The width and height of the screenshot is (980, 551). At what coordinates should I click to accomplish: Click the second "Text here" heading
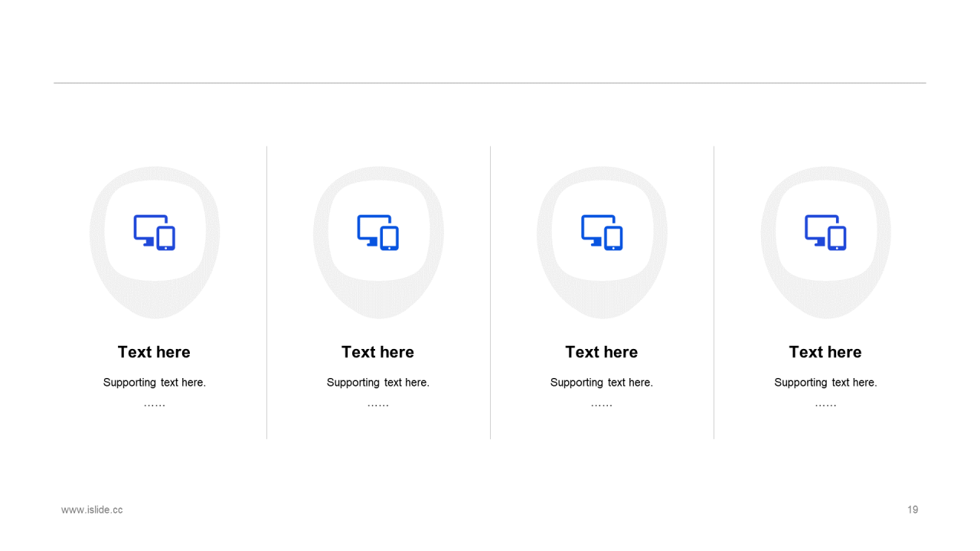pos(377,352)
